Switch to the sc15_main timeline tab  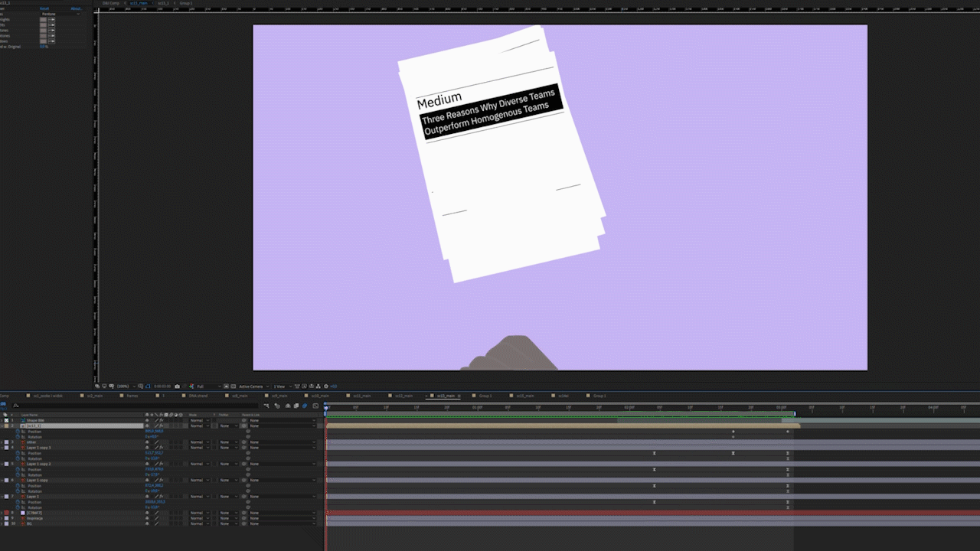(x=524, y=396)
